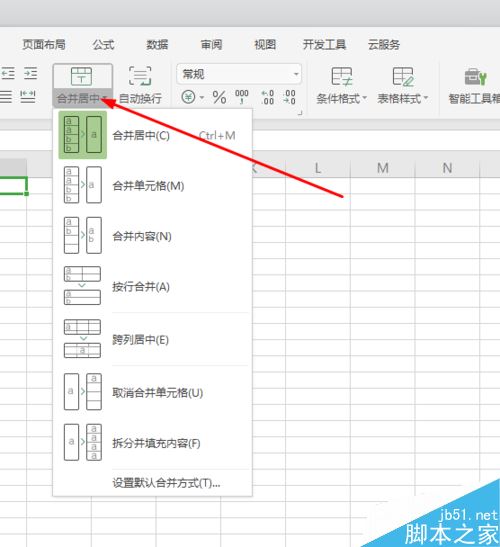Click the selected cell's fill handle
Image resolution: width=500 pixels, height=547 pixels.
pyautogui.click(x=27, y=193)
